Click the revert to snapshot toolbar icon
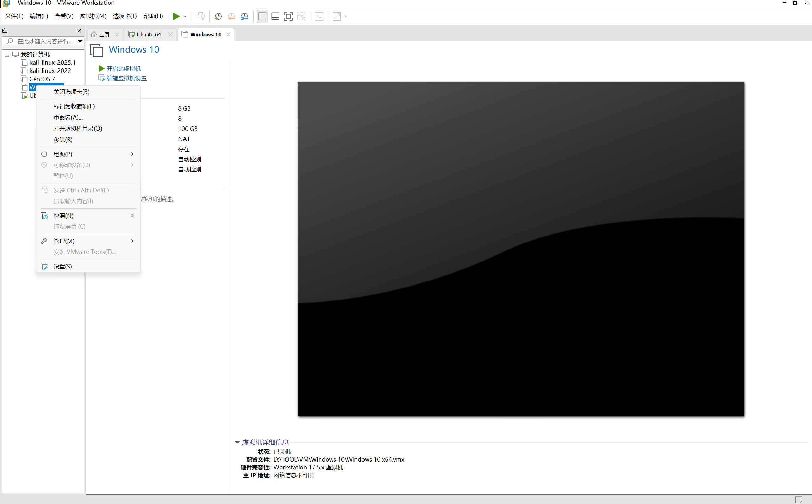The image size is (812, 504). click(x=232, y=16)
